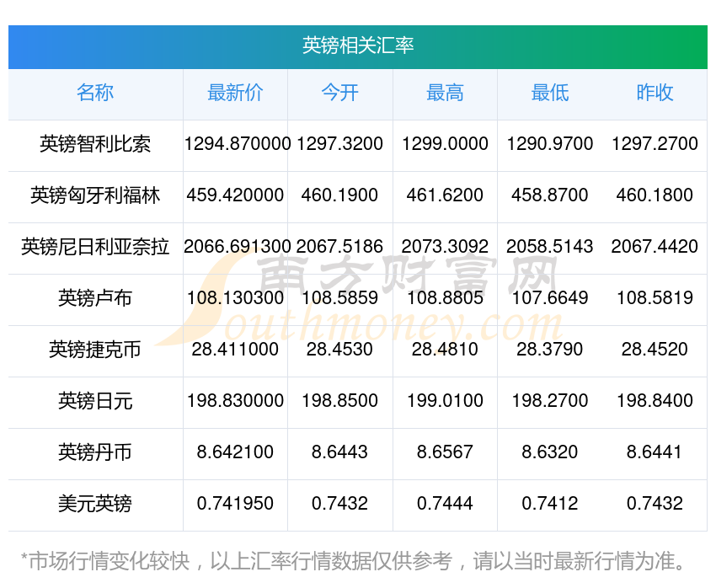Screen dimensions: 716x588
Task: Select low value 28.3790
Action: tap(550, 350)
